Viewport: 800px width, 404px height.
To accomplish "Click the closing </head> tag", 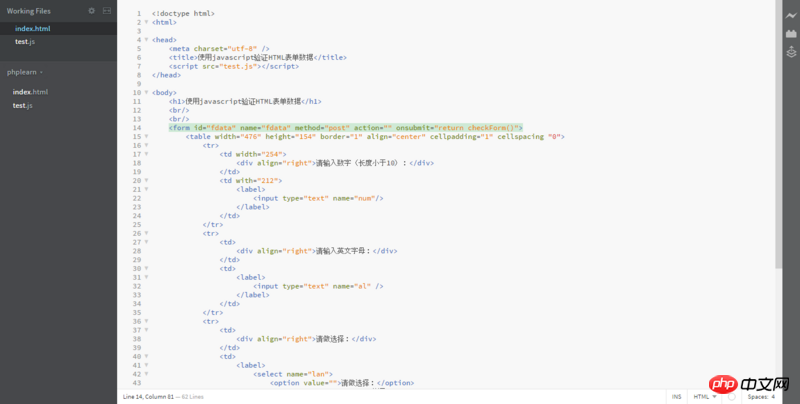I will click(x=166, y=75).
